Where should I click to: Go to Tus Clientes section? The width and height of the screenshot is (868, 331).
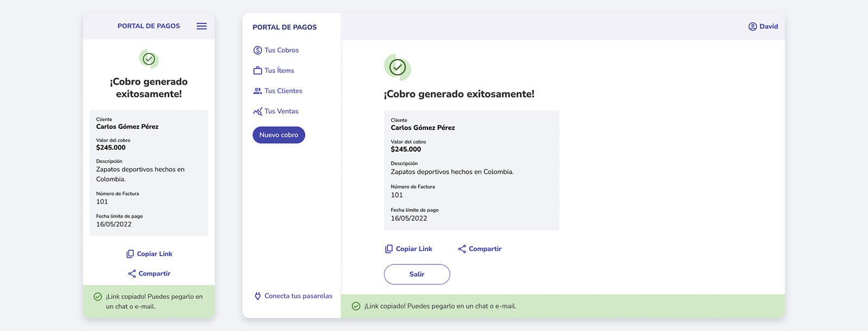(x=283, y=91)
